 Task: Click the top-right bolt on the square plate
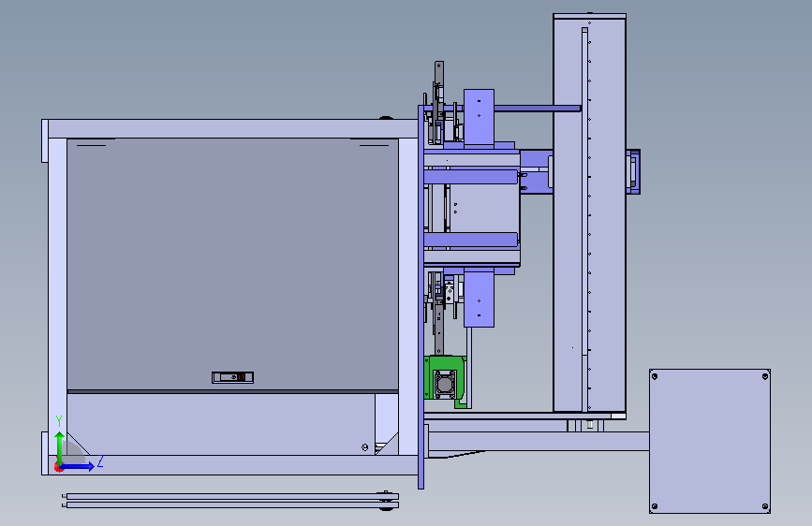point(765,376)
